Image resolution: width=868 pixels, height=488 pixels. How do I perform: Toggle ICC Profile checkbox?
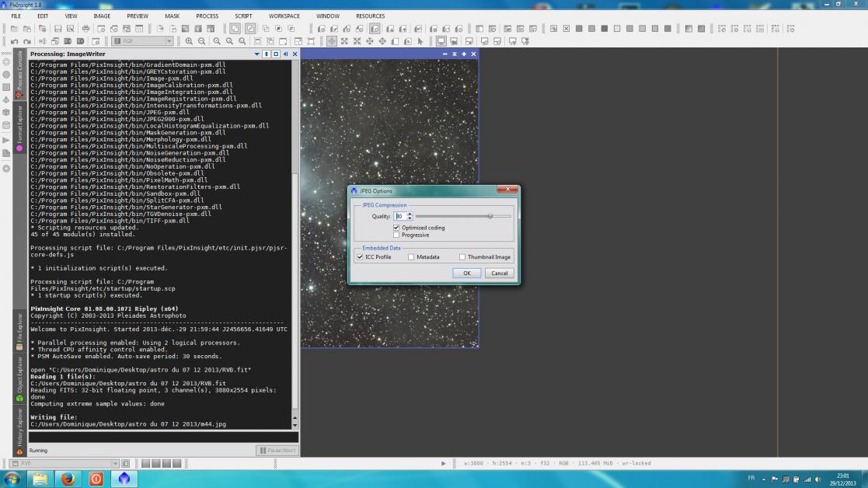[361, 257]
